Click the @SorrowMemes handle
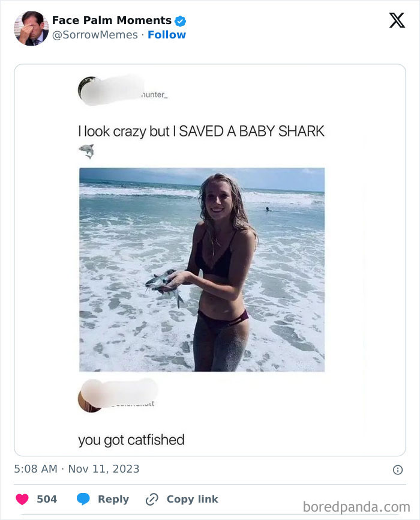The height and width of the screenshot is (520, 420). point(95,35)
